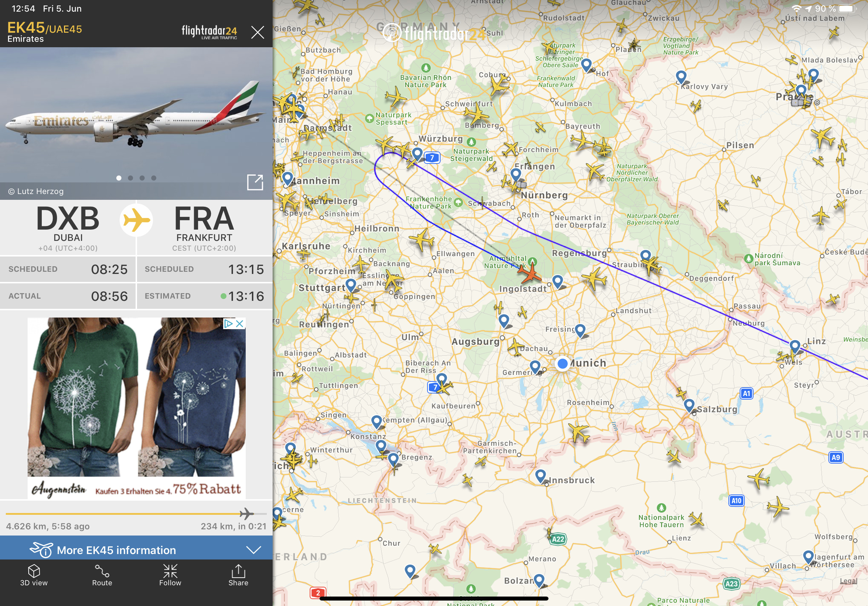Jump to the fourth aircraft photo dot
This screenshot has height=606, width=868.
click(153, 178)
